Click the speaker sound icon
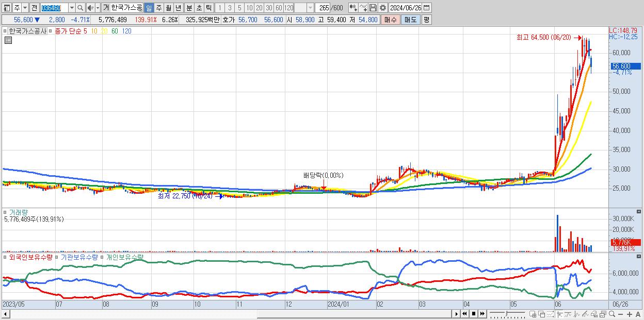The width and height of the screenshot is (644, 320). [90, 8]
